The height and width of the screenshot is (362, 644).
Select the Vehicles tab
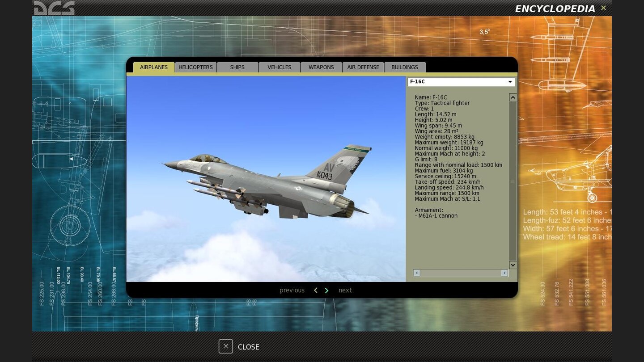pyautogui.click(x=280, y=67)
